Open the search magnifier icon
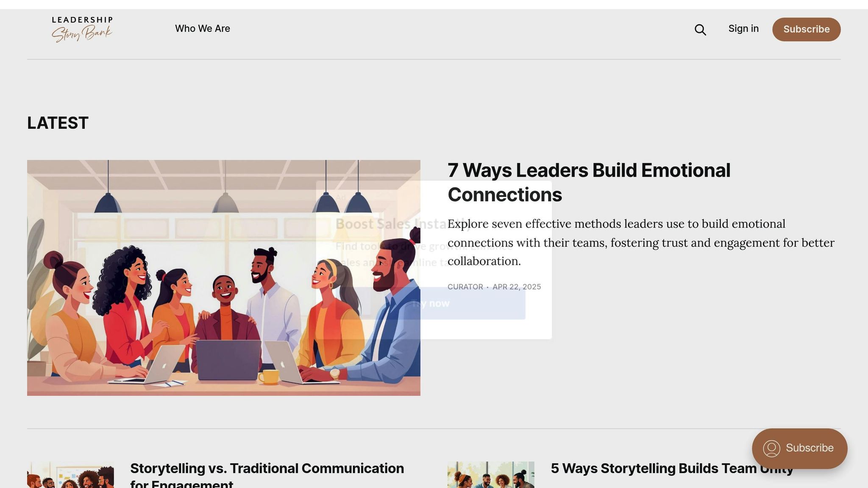Image resolution: width=868 pixels, height=488 pixels. point(700,30)
